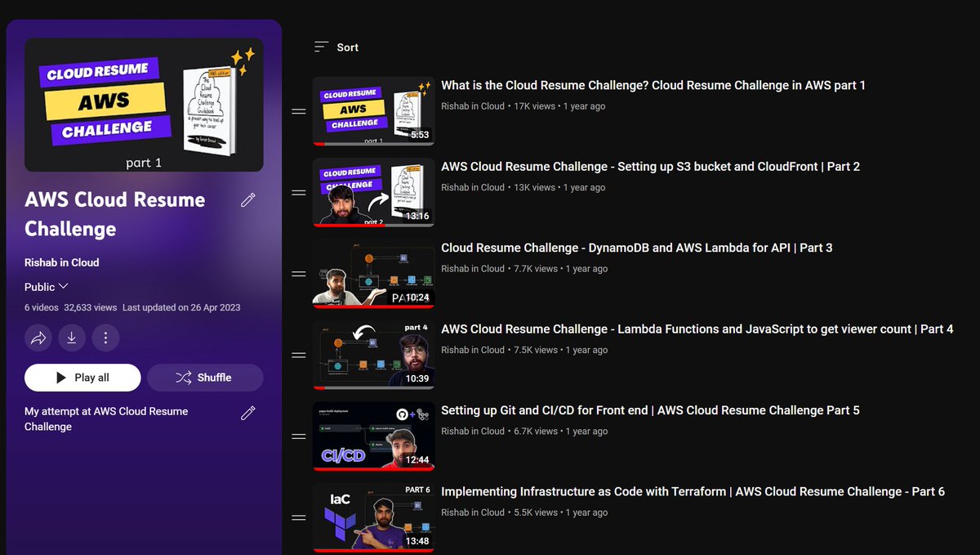The width and height of the screenshot is (980, 555).
Task: Select the '6 videos' count text
Action: [x=42, y=308]
